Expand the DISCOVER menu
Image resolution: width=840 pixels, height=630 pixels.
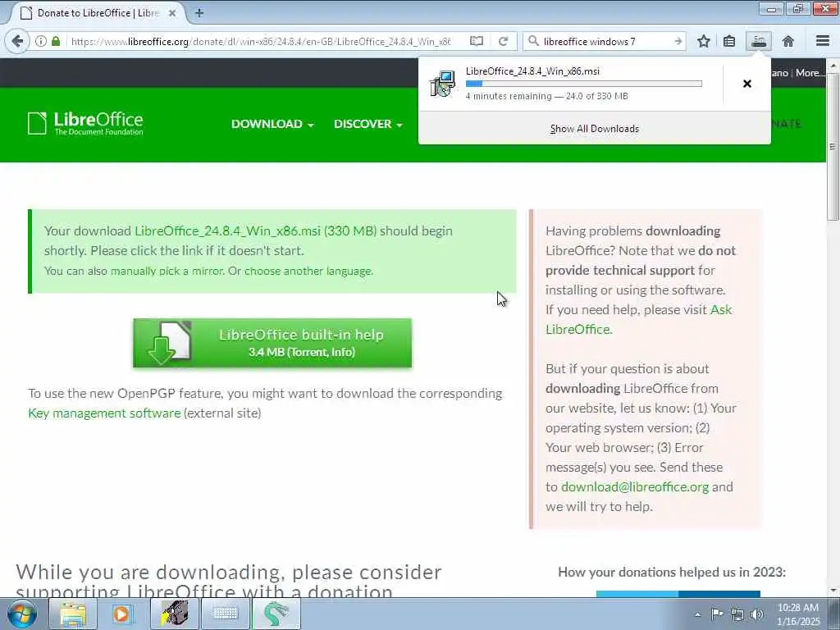click(368, 124)
